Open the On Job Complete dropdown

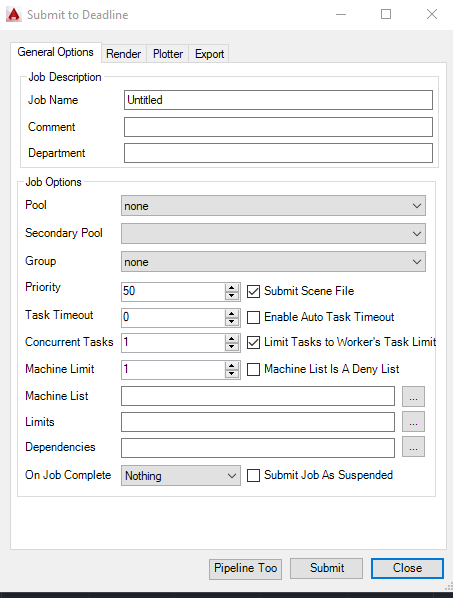pyautogui.click(x=181, y=476)
